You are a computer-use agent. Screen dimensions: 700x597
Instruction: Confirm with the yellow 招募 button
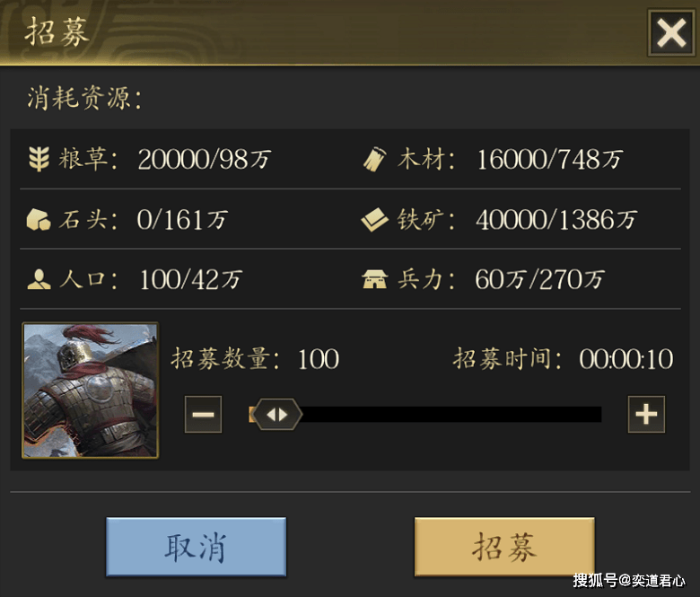pyautogui.click(x=504, y=547)
